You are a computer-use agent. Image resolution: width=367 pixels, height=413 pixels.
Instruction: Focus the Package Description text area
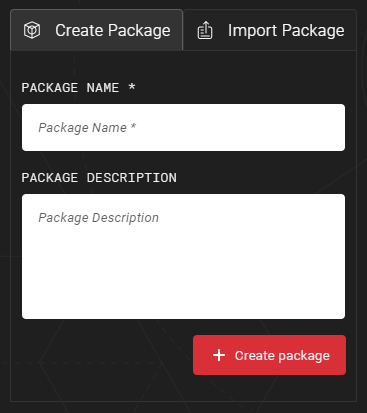(x=183, y=256)
